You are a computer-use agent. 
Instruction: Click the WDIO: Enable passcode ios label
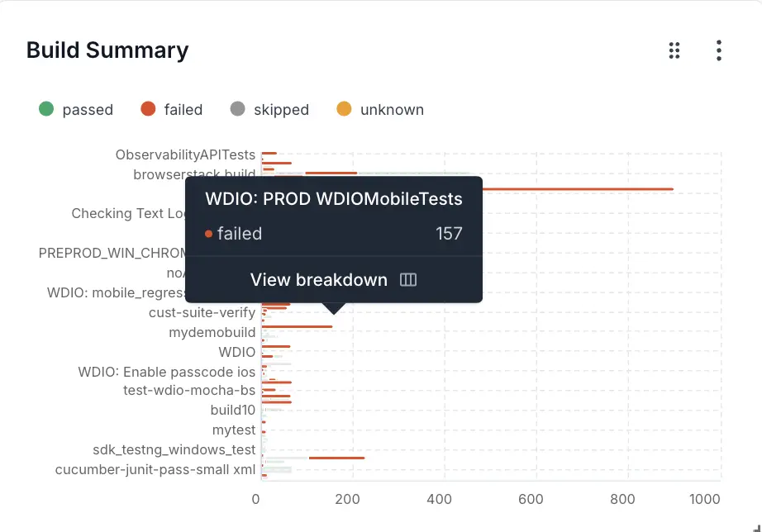click(x=167, y=372)
